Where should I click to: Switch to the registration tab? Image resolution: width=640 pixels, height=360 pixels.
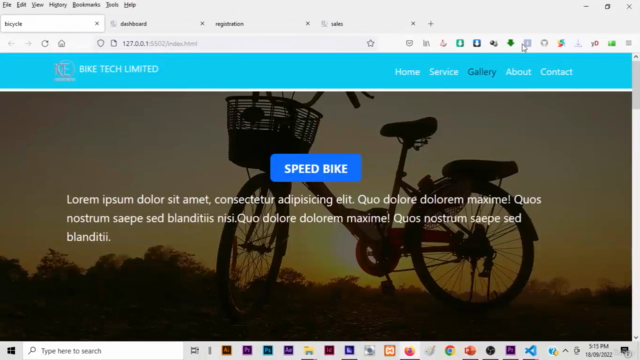pos(261,24)
